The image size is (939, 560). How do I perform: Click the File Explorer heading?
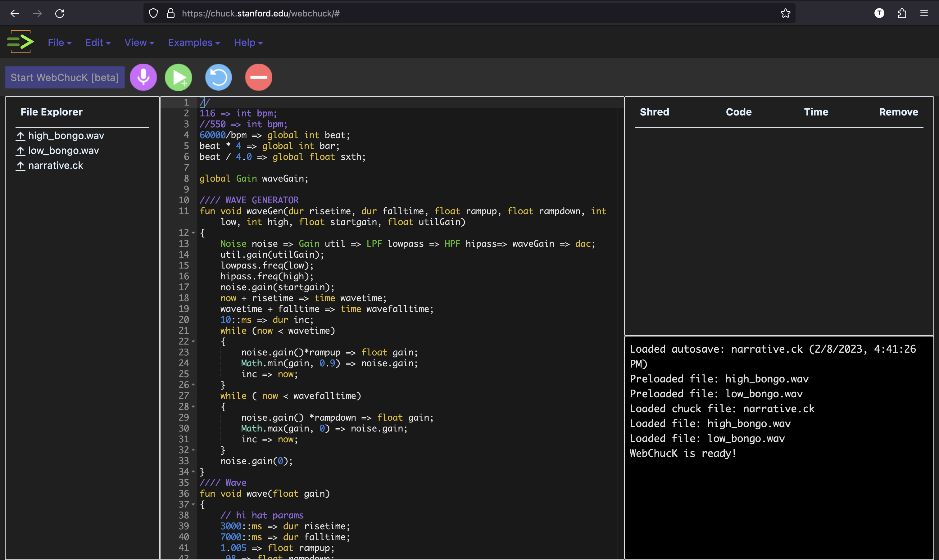point(51,112)
